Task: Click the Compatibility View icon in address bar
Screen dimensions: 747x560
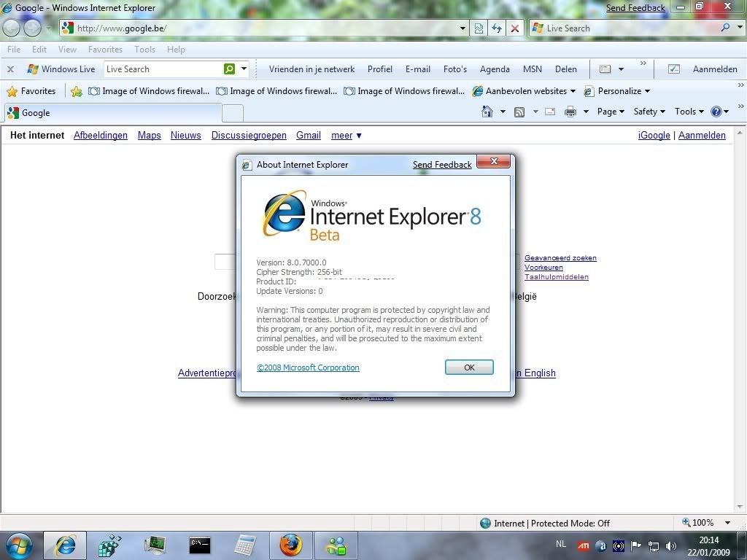Action: point(479,28)
